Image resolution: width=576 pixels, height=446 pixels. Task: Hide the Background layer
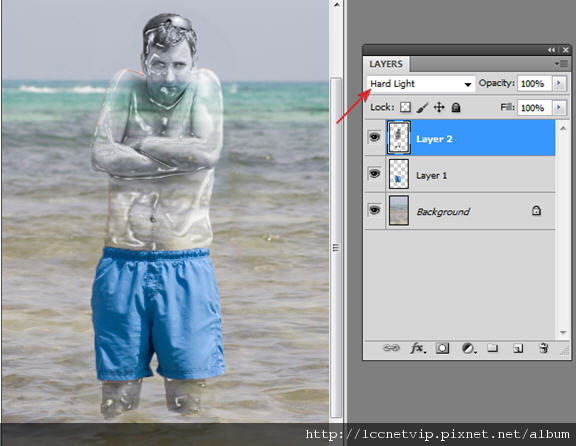coord(374,210)
